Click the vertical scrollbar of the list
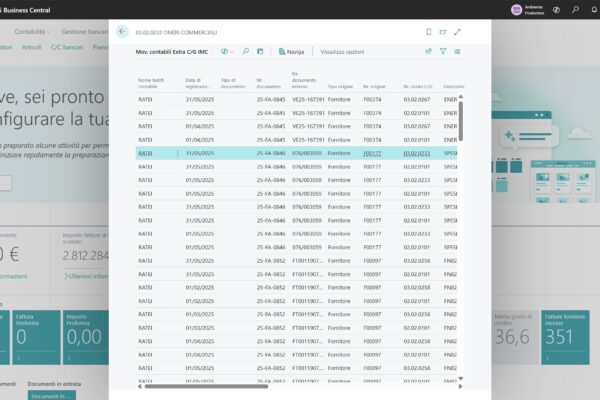This screenshot has width=600, height=400. 460,120
